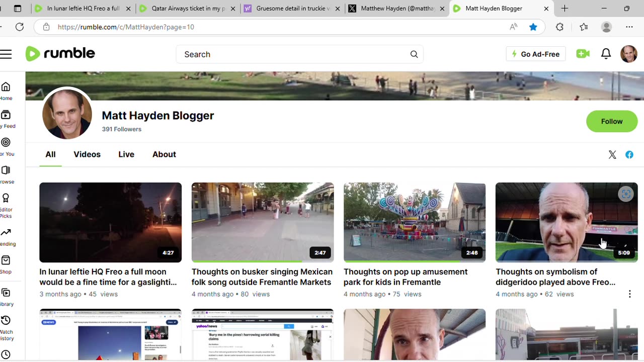This screenshot has height=362, width=644.
Task: Click the Matt Hayden Blogger channel name
Action: (x=158, y=116)
